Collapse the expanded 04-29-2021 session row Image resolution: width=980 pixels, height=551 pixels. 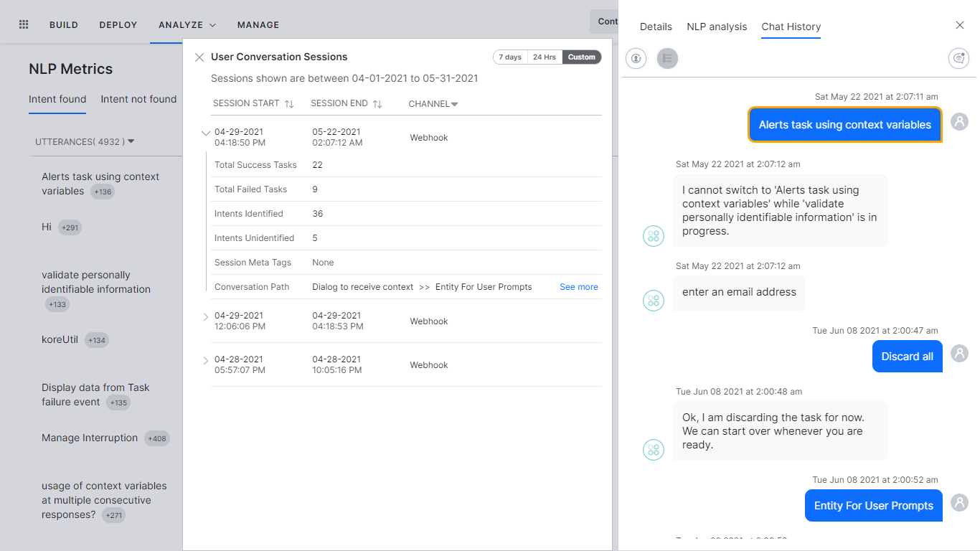[x=206, y=133]
